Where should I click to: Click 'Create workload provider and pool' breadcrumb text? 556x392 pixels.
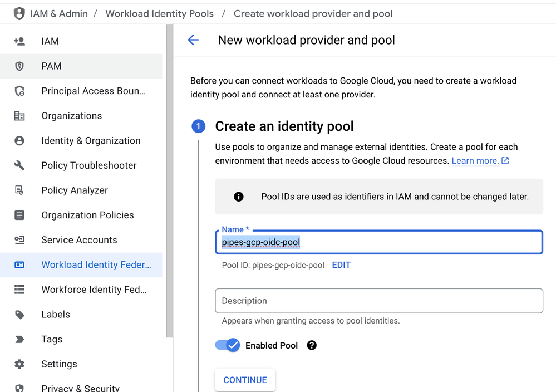(313, 13)
